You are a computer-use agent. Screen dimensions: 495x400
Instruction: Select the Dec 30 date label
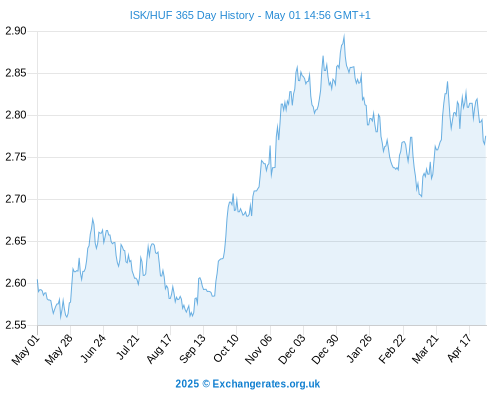[x=325, y=350]
